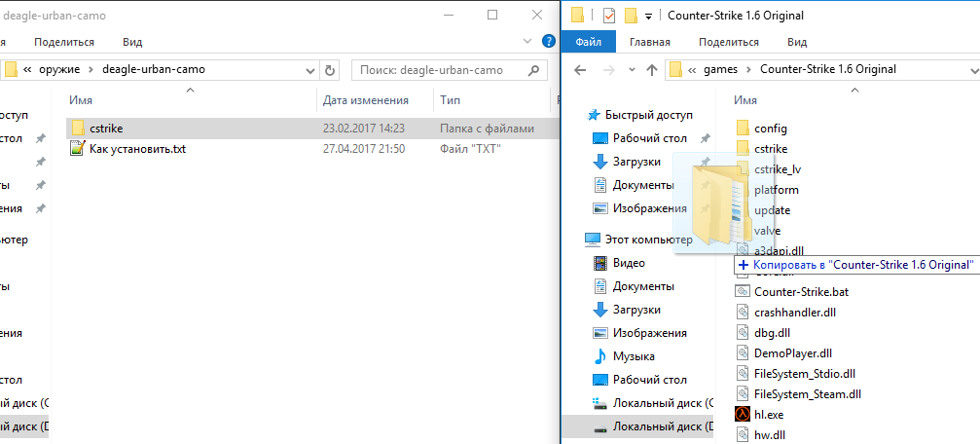This screenshot has width=980, height=444.
Task: Go forward in Counter-Strike 1.6 Original window
Action: point(608,69)
